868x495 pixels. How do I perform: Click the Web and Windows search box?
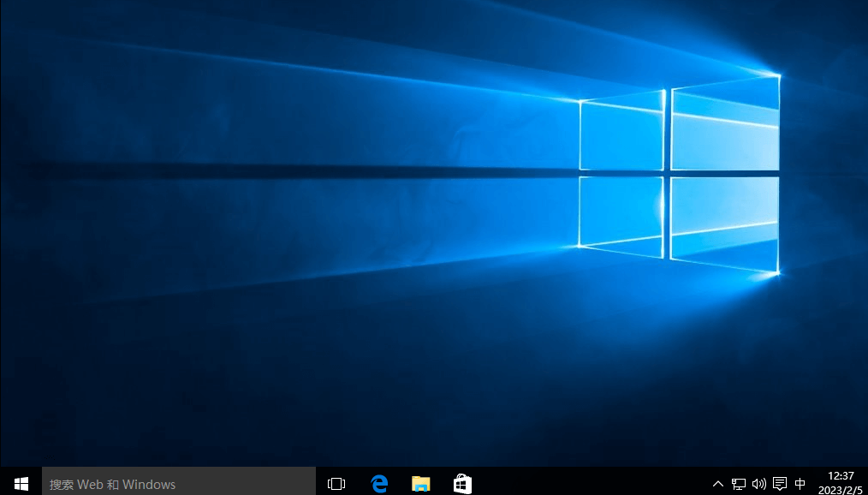(179, 483)
